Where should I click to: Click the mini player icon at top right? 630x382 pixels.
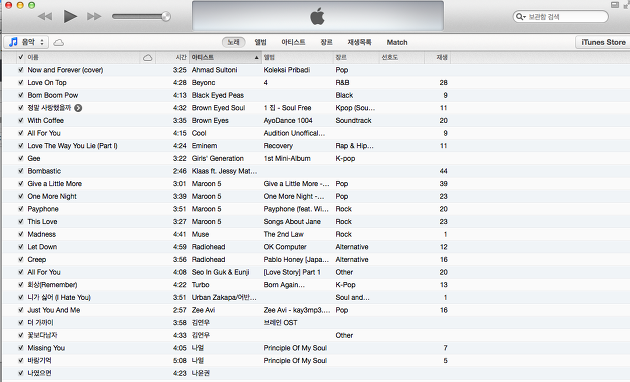[615, 5]
